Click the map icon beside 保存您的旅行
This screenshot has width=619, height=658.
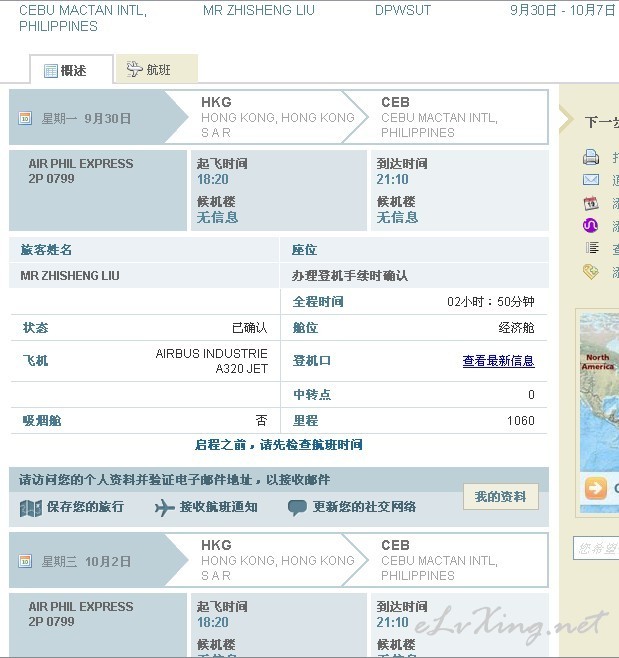[x=31, y=508]
